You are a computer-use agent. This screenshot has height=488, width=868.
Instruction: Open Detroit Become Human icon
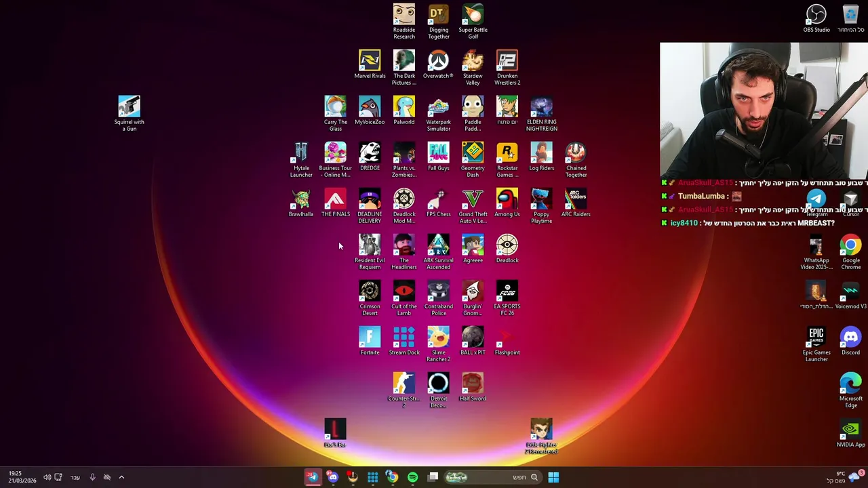(x=438, y=390)
